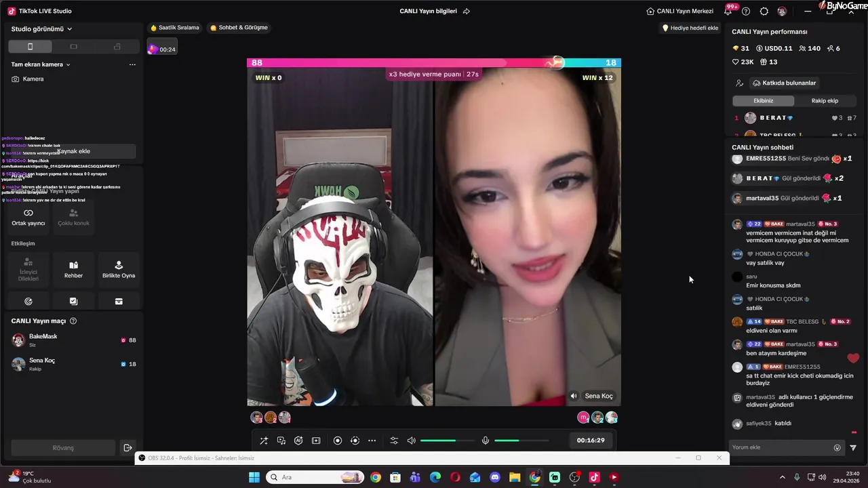
Task: Click the replay capture circular icon
Action: pyautogui.click(x=355, y=441)
